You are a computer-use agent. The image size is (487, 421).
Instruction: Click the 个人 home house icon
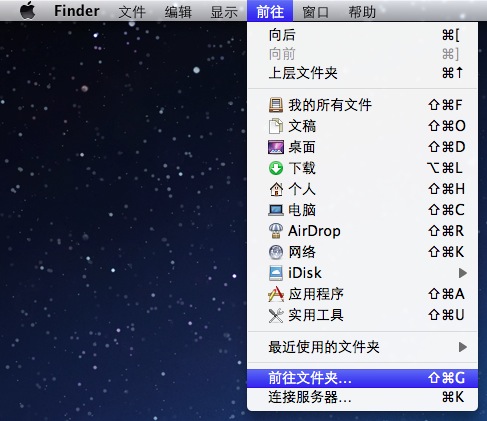tap(276, 189)
